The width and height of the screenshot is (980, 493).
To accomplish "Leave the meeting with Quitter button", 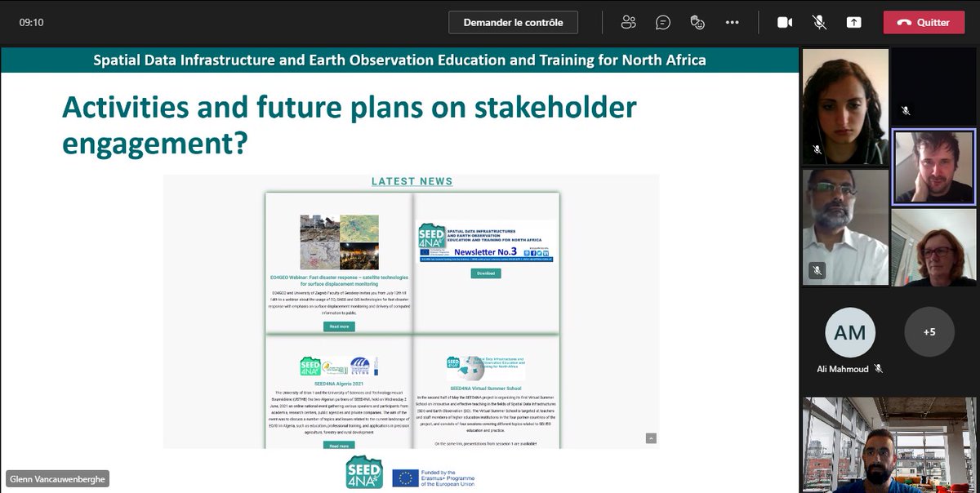I will click(x=924, y=22).
